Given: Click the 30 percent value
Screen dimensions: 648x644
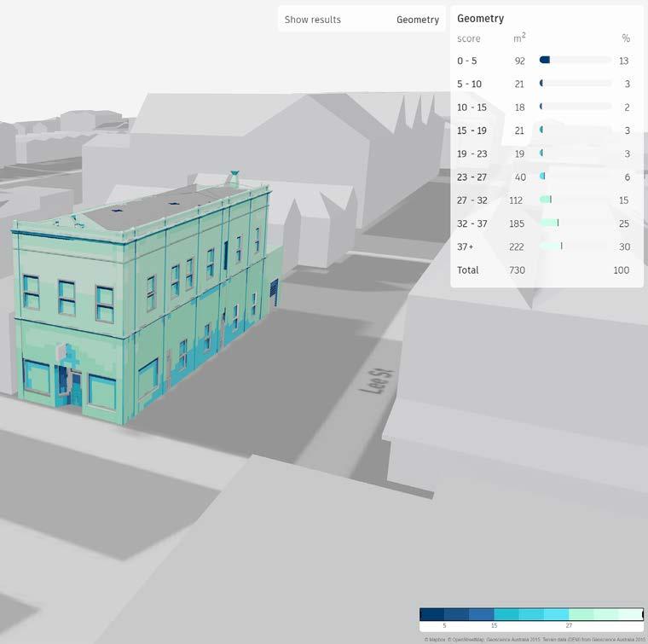Looking at the screenshot, I should 624,247.
